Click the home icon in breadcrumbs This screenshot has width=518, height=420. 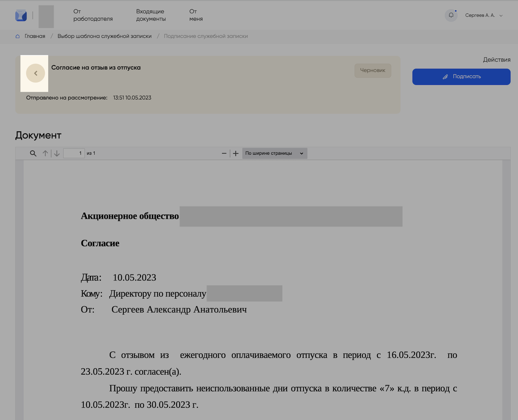pos(18,36)
